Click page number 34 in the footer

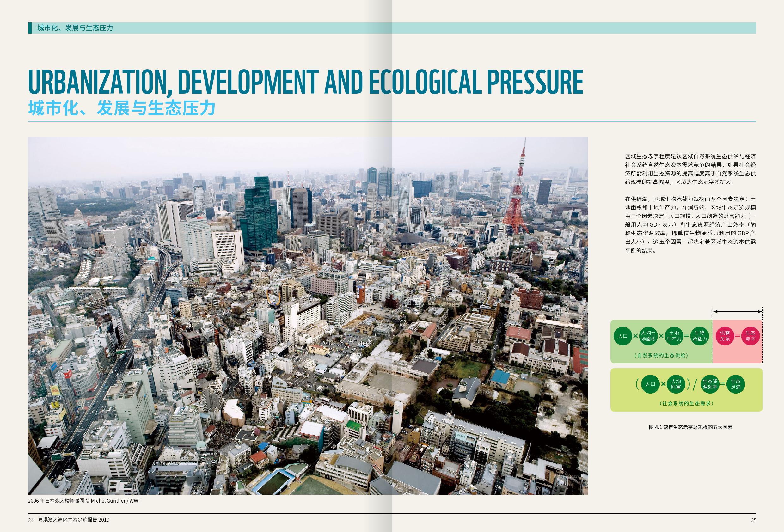point(31,520)
